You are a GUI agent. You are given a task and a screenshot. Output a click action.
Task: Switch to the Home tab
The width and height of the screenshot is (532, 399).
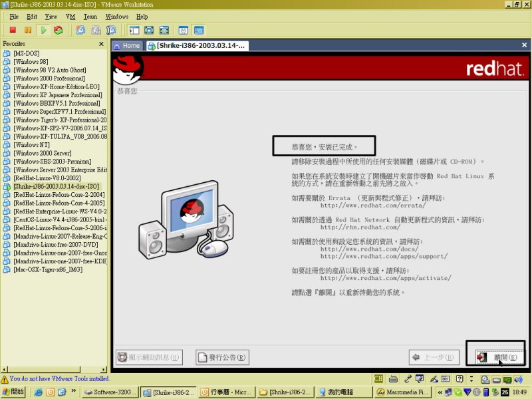(x=128, y=46)
